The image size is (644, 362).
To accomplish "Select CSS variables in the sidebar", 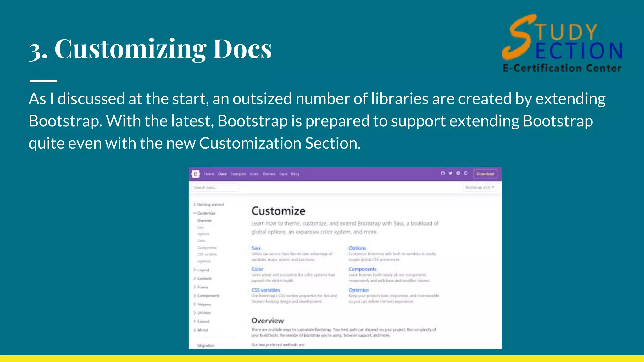I will 207,254.
